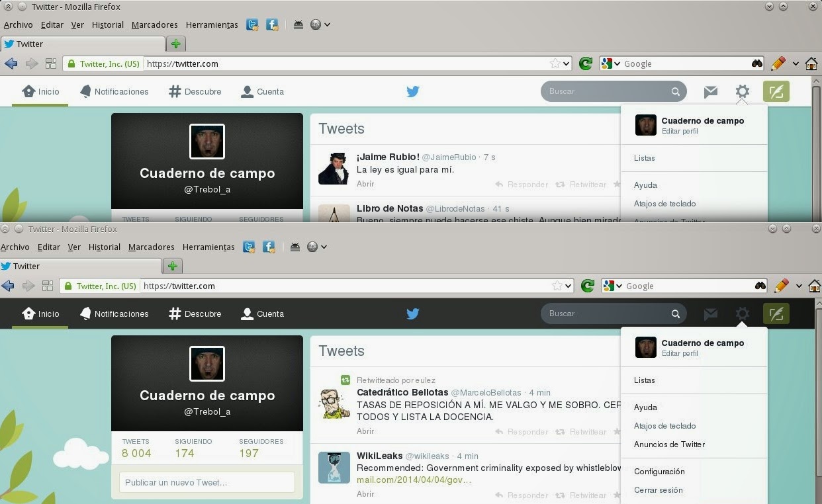Expand pencil tool dropdown in top window
The image size is (822, 504).
pyautogui.click(x=796, y=63)
